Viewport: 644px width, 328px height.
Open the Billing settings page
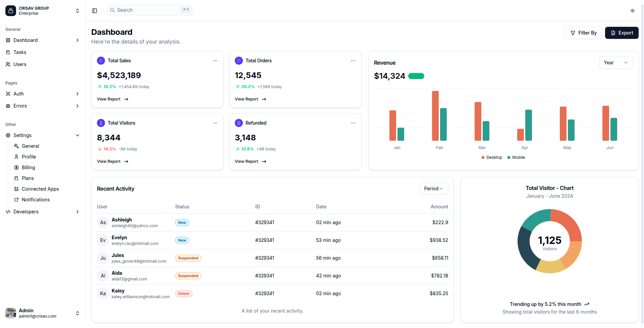tap(29, 168)
